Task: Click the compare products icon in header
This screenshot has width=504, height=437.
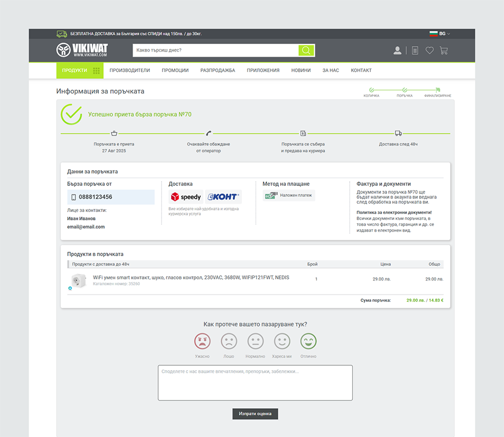Action: [415, 51]
